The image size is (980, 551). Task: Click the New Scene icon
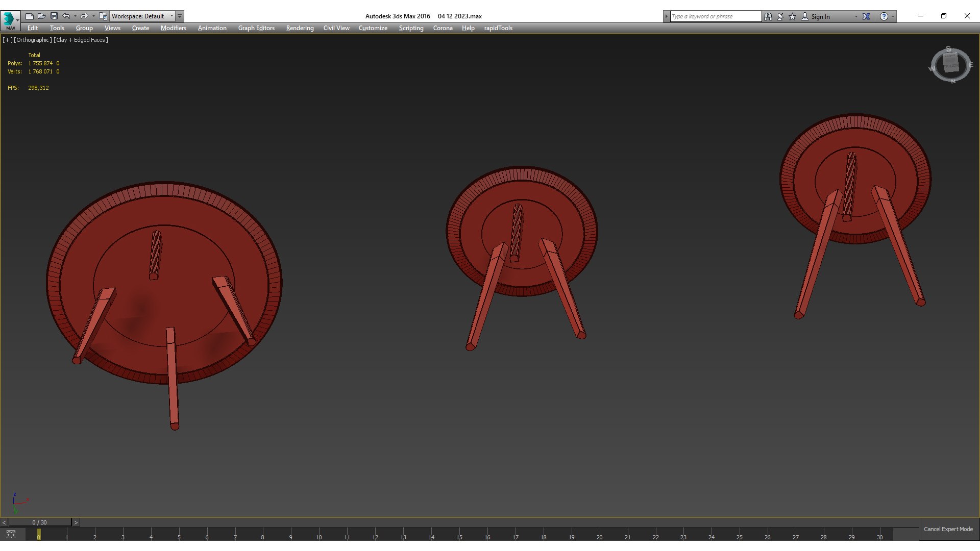[30, 16]
